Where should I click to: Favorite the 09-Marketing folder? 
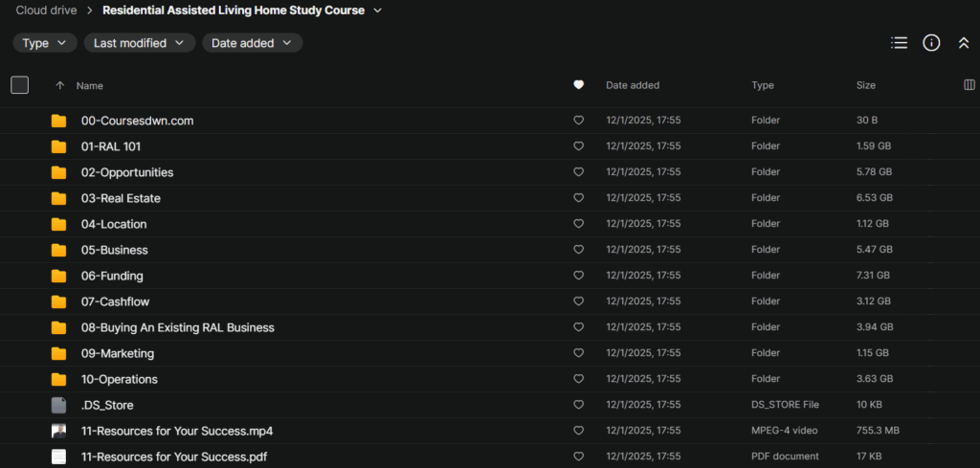pyautogui.click(x=578, y=353)
